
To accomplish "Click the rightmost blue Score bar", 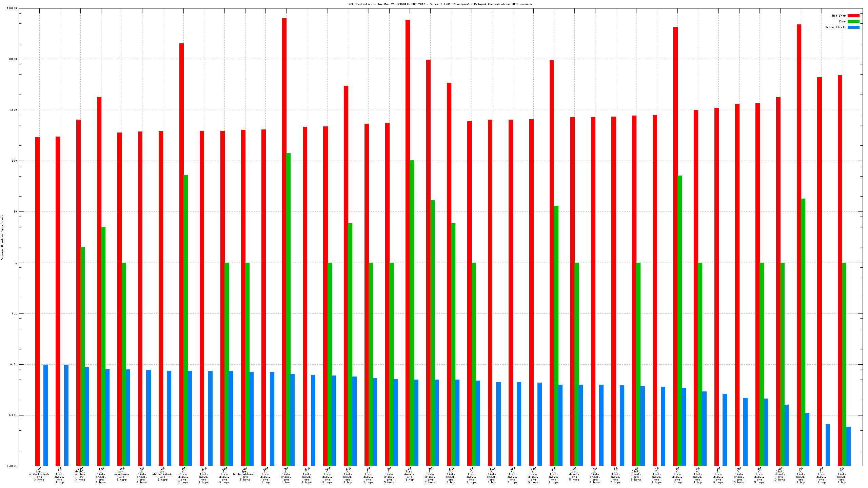I will point(848,446).
